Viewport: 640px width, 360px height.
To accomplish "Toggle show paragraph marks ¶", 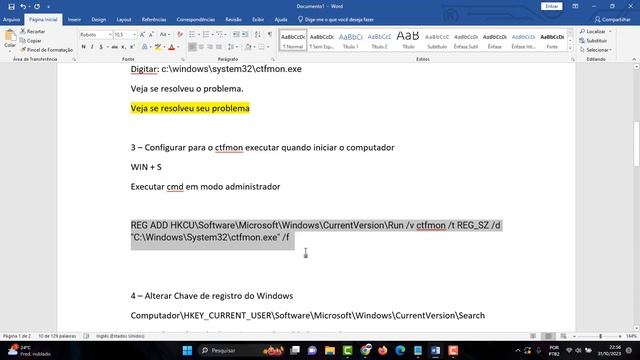I will [x=269, y=35].
